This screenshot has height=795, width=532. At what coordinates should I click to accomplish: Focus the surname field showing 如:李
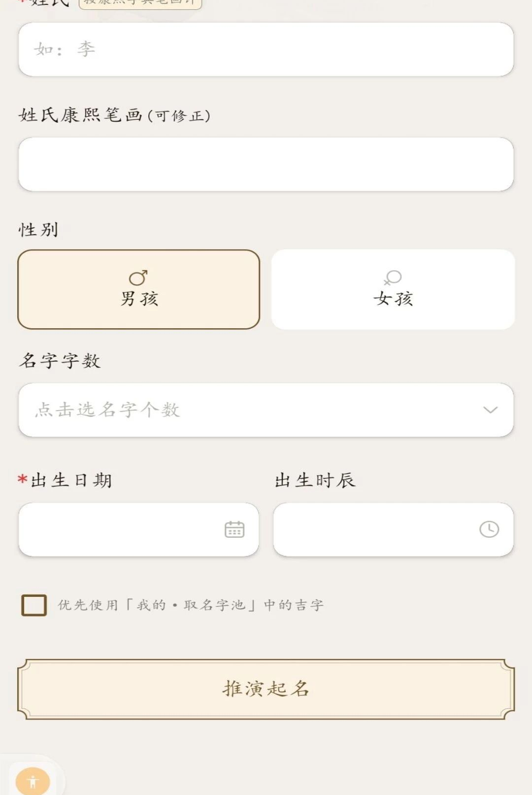coord(266,49)
